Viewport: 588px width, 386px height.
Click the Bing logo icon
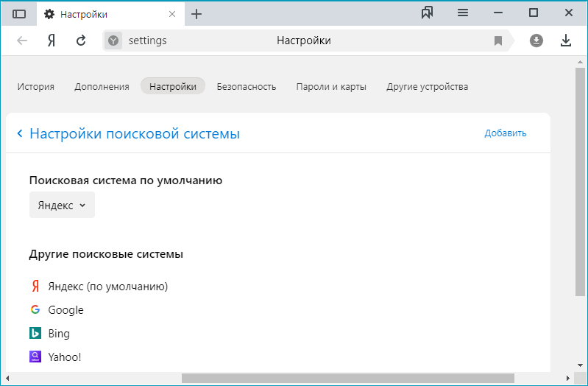(35, 333)
